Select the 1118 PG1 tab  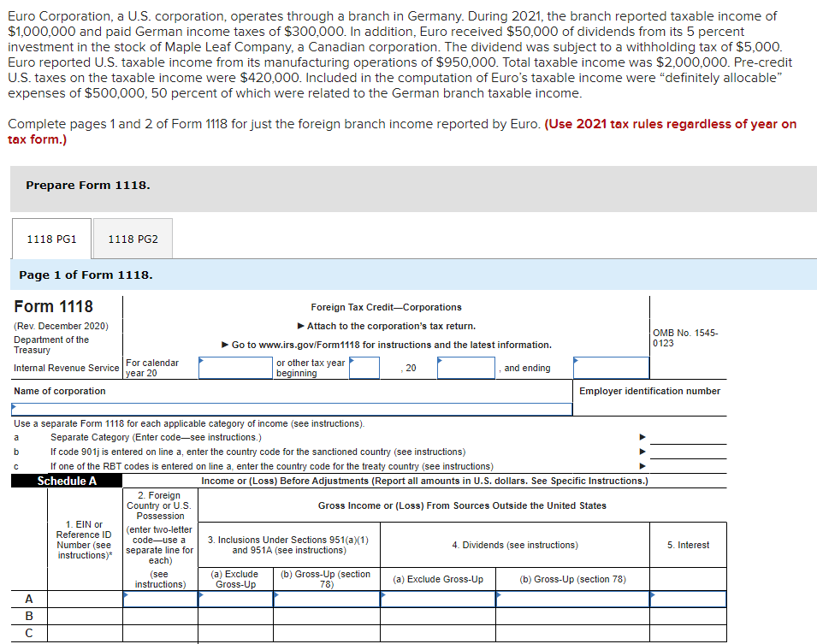tap(51, 239)
